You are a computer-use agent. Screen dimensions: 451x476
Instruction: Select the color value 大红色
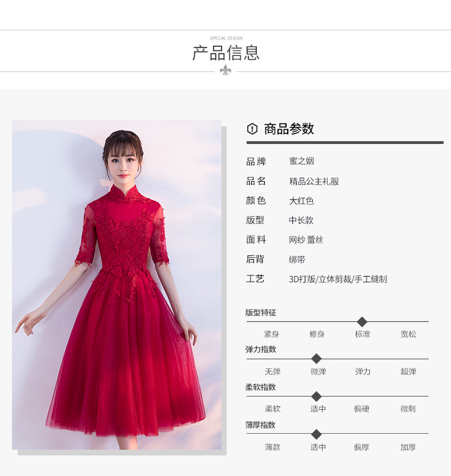pos(301,201)
